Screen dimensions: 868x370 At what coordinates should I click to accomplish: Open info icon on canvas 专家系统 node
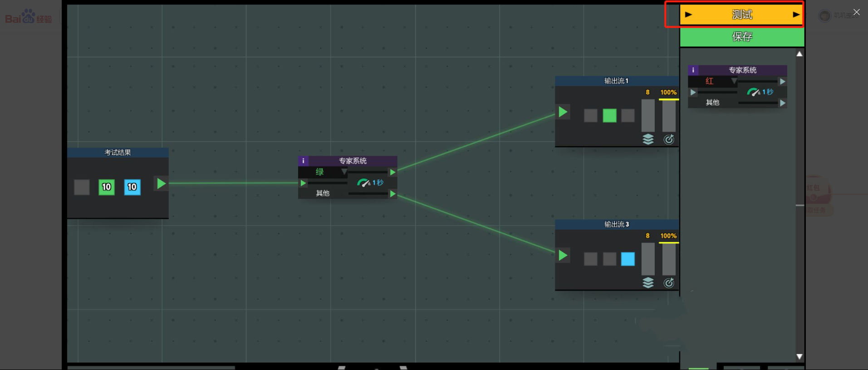303,161
